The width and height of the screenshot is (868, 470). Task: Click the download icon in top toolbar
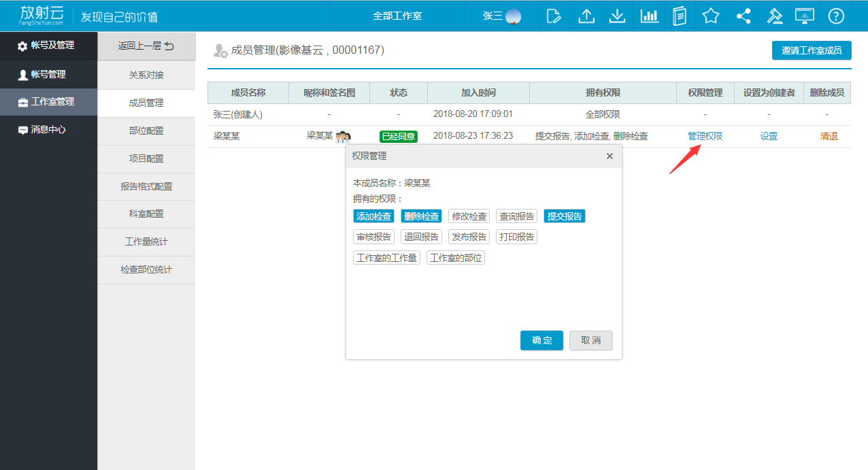pyautogui.click(x=617, y=16)
